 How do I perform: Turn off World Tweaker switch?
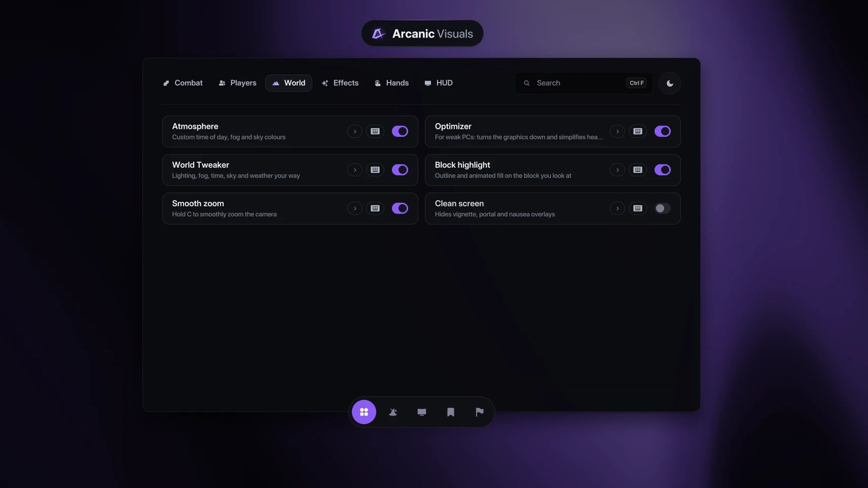click(x=400, y=170)
